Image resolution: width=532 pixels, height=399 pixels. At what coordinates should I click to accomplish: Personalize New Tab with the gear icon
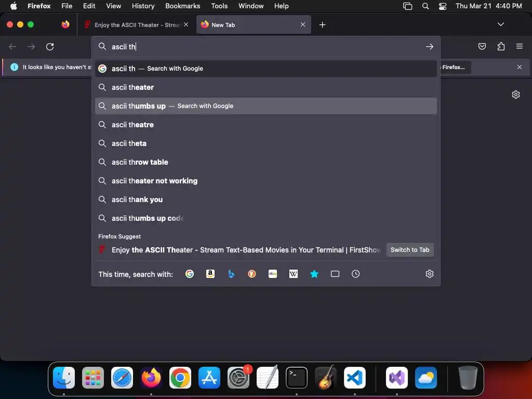point(516,95)
